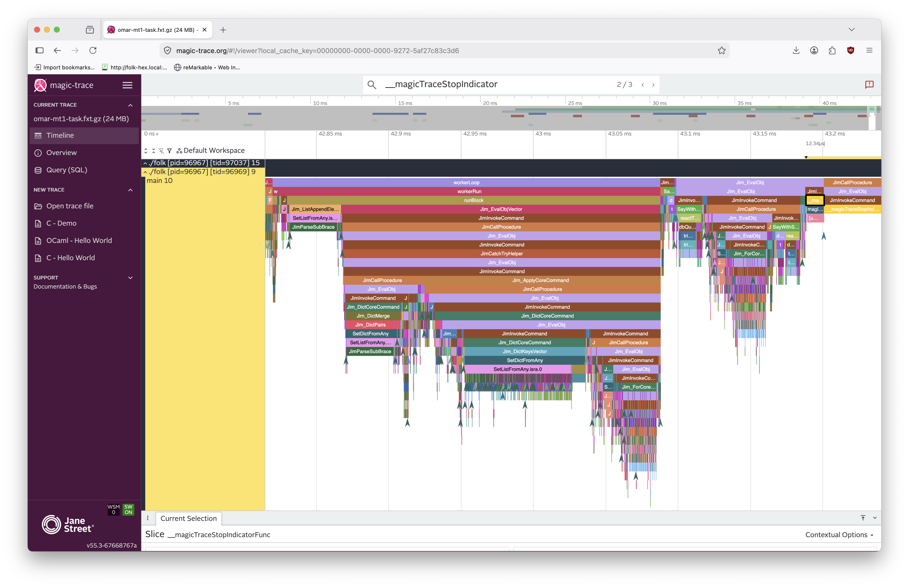Click the minimap visible-window handle
This screenshot has height=588, width=909.
872,119
